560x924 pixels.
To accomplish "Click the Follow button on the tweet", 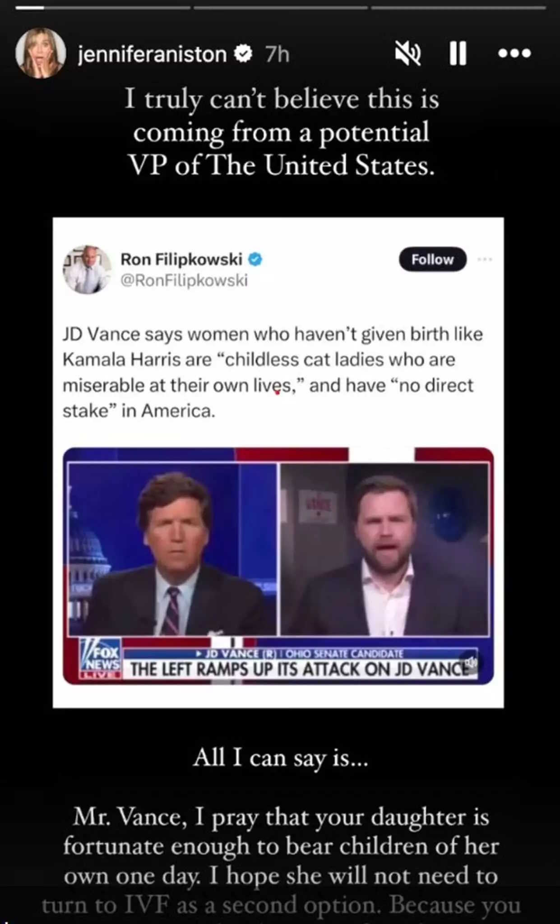I will click(432, 259).
